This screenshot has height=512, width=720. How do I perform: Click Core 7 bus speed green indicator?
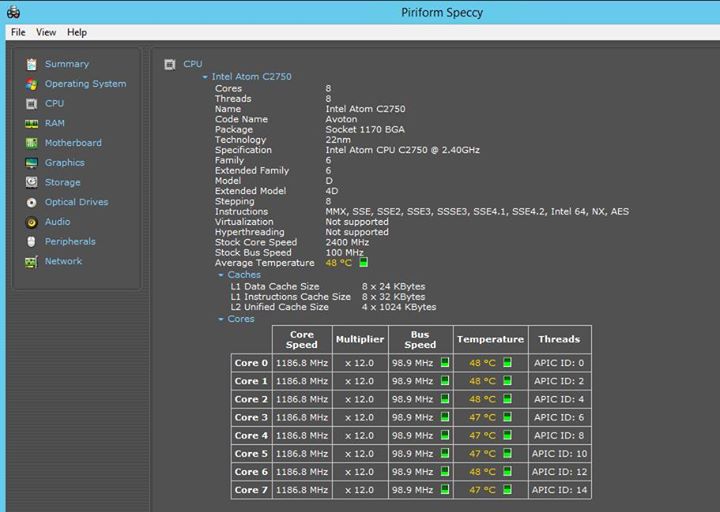pos(444,489)
